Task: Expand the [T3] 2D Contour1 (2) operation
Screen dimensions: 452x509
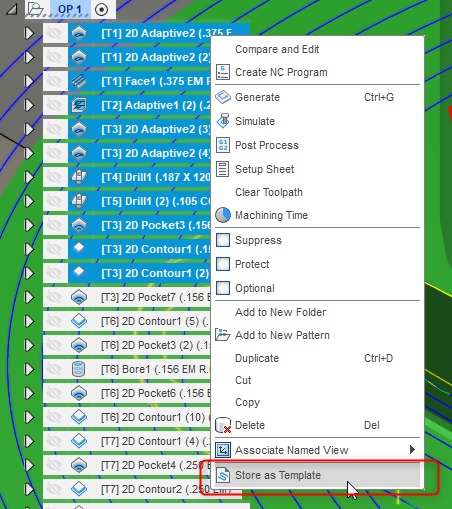Action: (29, 273)
